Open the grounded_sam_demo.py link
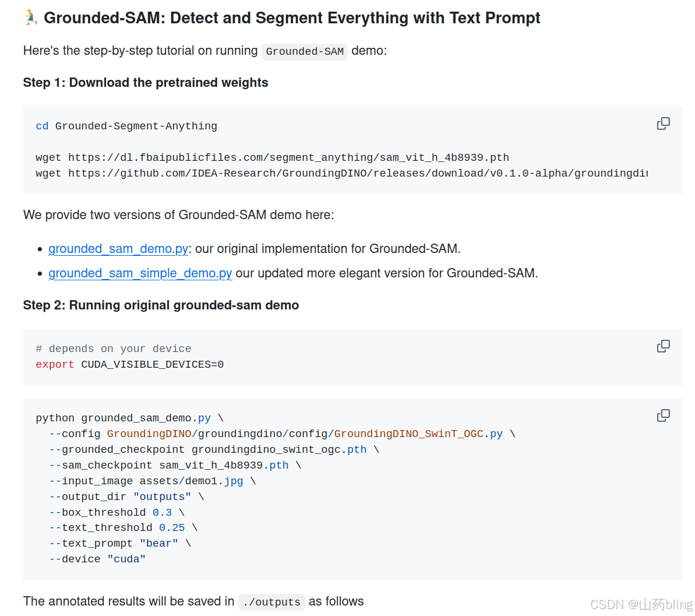The image size is (695, 616). [118, 249]
